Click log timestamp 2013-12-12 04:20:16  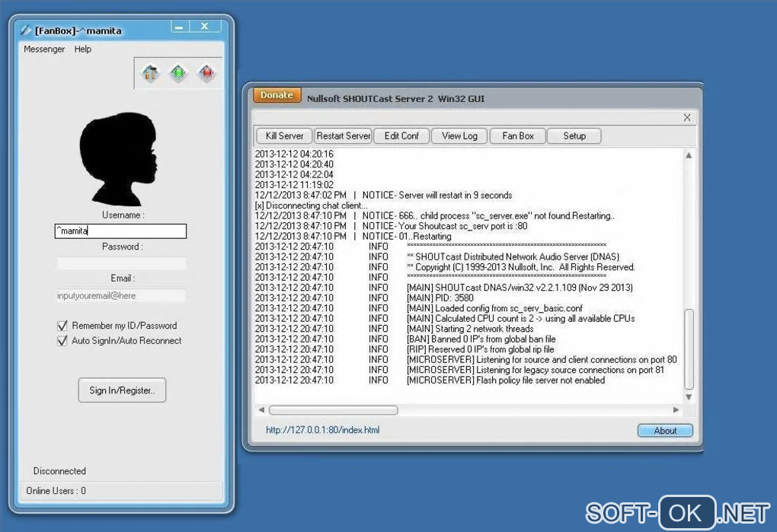coord(294,155)
